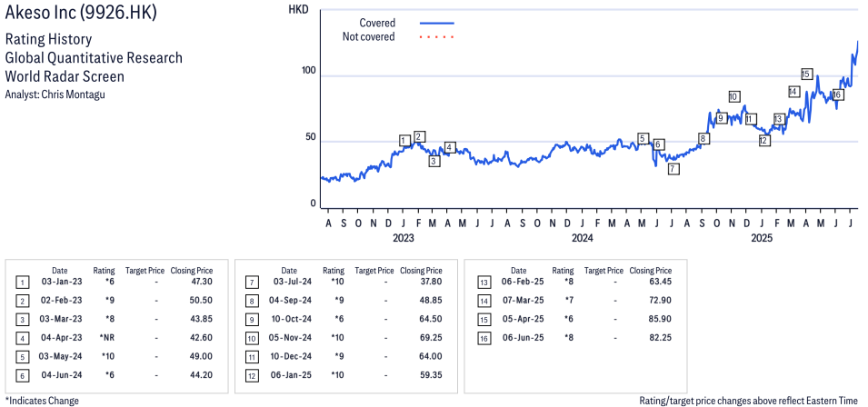This screenshot has width=868, height=407.
Task: Click chart marker 6 on the graph
Action: 658,144
